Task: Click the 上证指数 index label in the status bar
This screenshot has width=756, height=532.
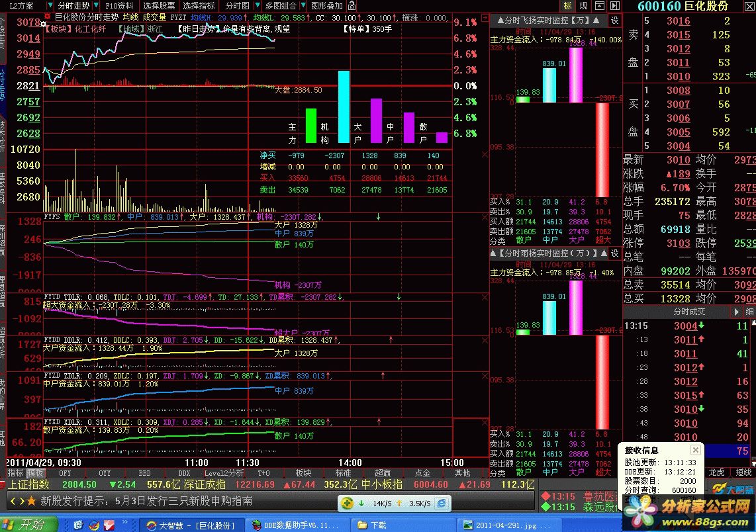Action: click(28, 484)
